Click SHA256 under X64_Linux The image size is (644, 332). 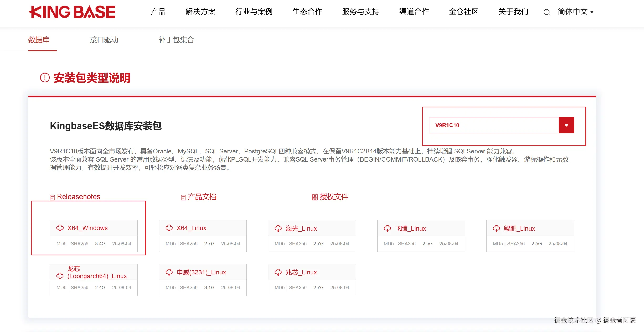[189, 244]
